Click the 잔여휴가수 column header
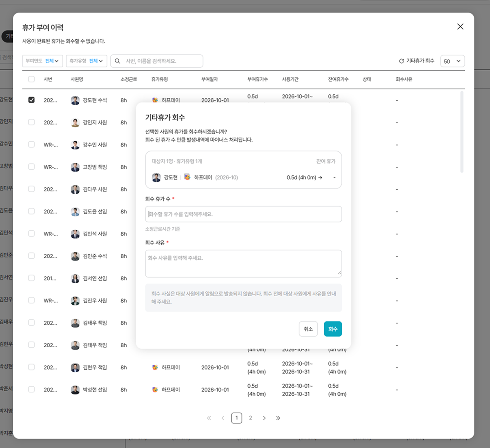Screen dimensions: 490x448 pyautogui.click(x=338, y=79)
